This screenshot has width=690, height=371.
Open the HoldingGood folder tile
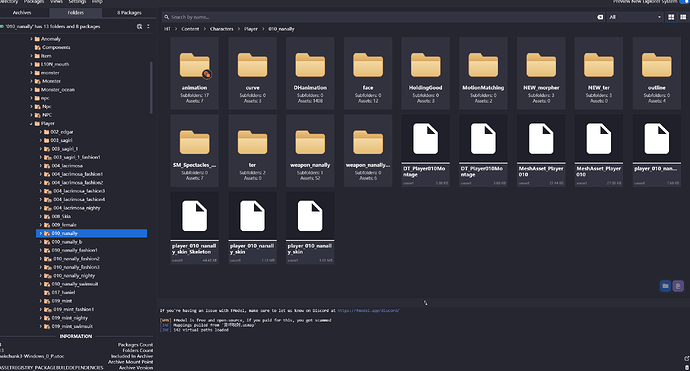point(426,73)
